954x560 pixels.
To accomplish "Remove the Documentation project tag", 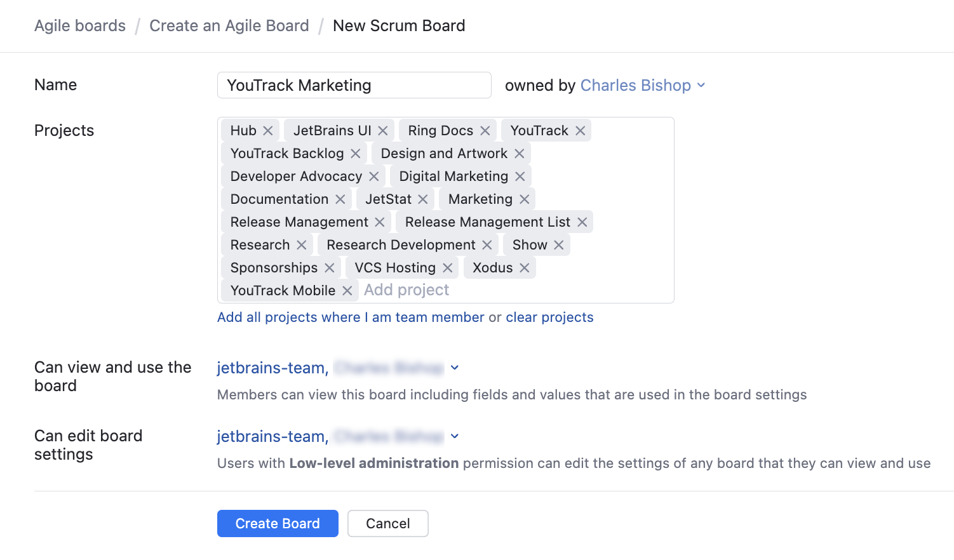I will coord(340,199).
